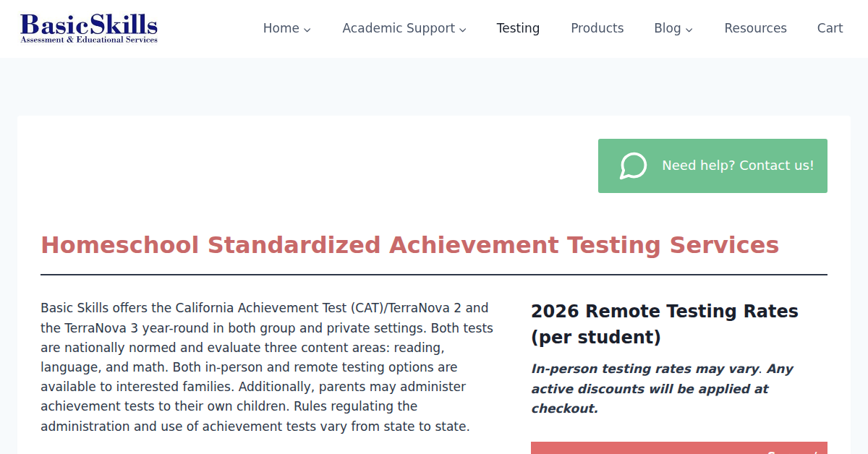Click the in-person testing rates italic note
The height and width of the screenshot is (454, 868).
click(662, 388)
